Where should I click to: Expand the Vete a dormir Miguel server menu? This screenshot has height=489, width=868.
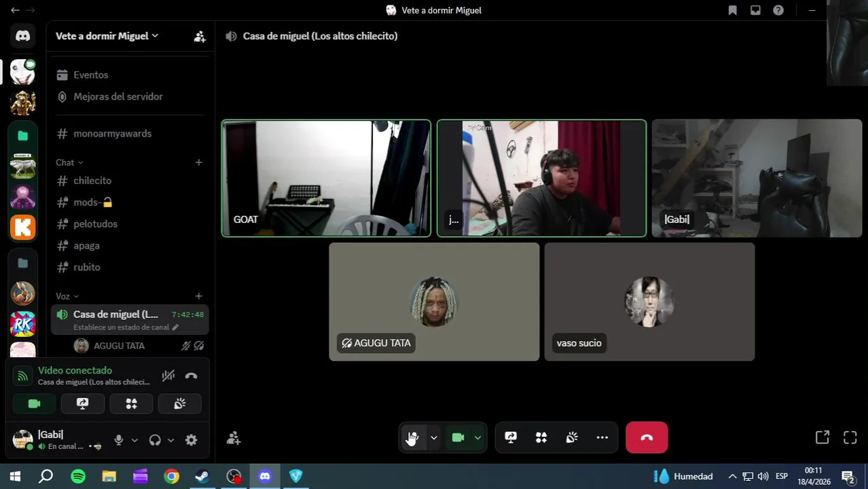pos(107,36)
